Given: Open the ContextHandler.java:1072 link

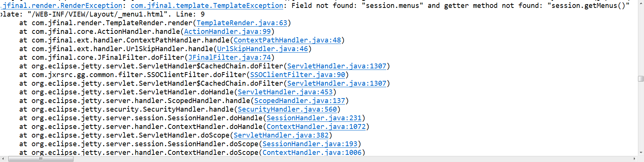Looking at the screenshot, I should click(x=316, y=127).
